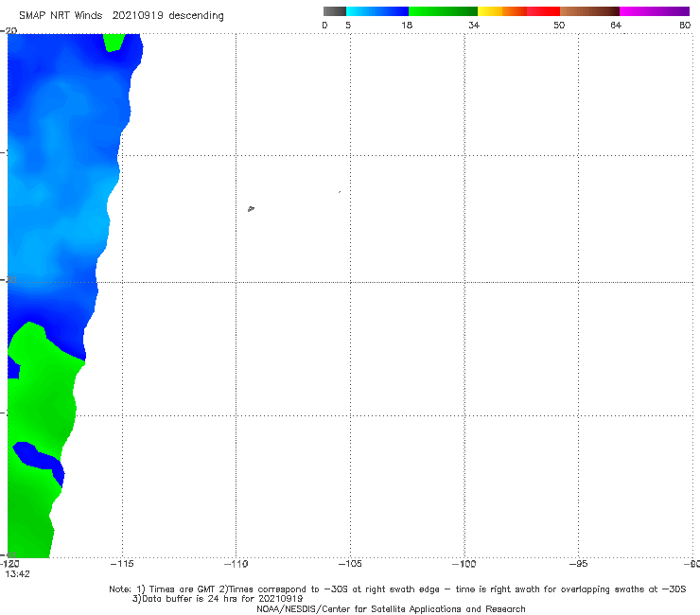
Task: Click the color bar label '18'
Action: 407,26
